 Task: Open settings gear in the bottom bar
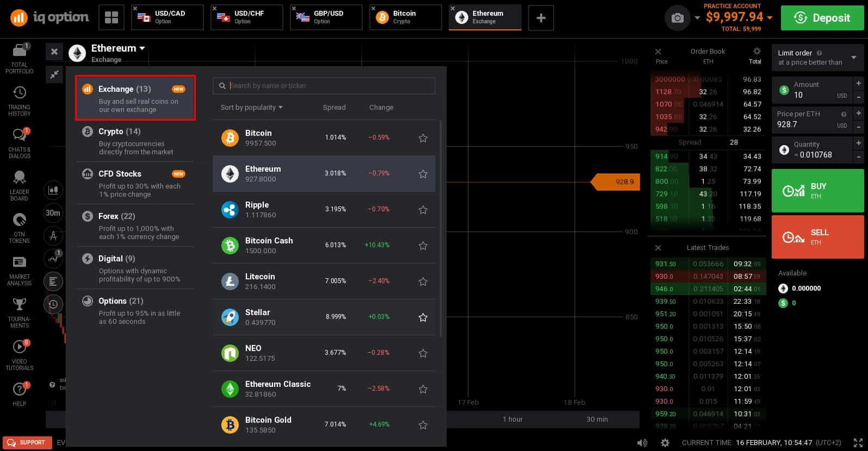coord(665,442)
